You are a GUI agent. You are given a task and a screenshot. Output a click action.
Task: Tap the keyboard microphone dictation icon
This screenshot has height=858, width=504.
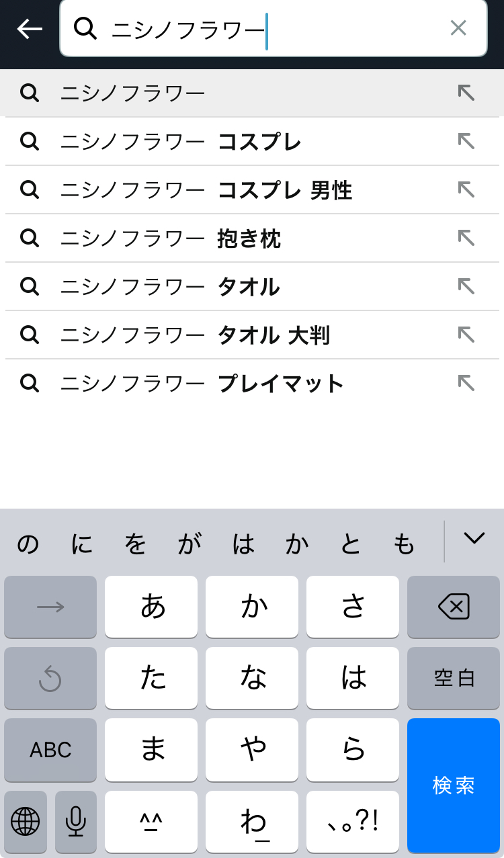point(76,821)
